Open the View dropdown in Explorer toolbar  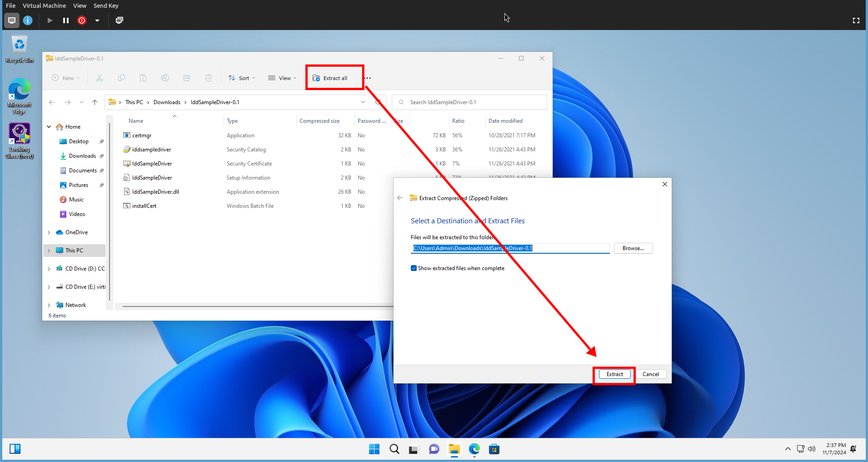(x=282, y=78)
